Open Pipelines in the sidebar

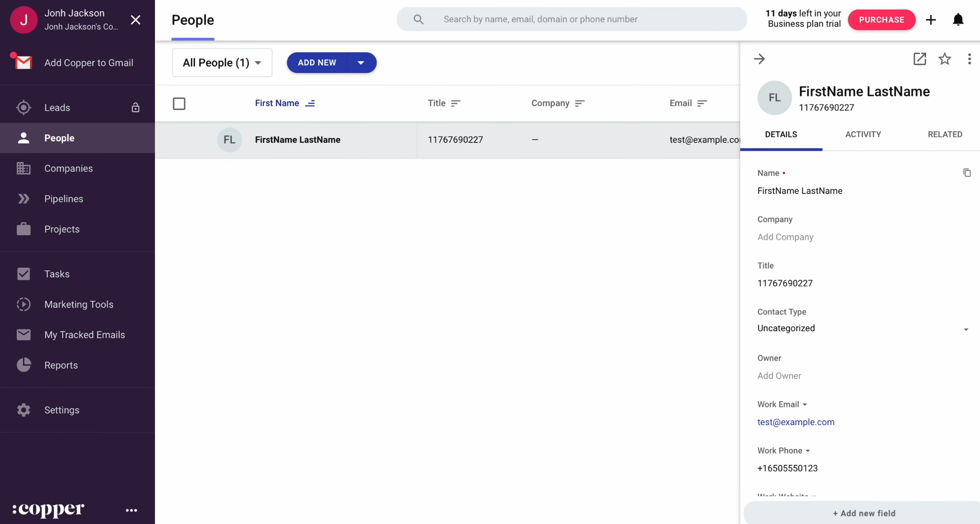pyautogui.click(x=64, y=199)
